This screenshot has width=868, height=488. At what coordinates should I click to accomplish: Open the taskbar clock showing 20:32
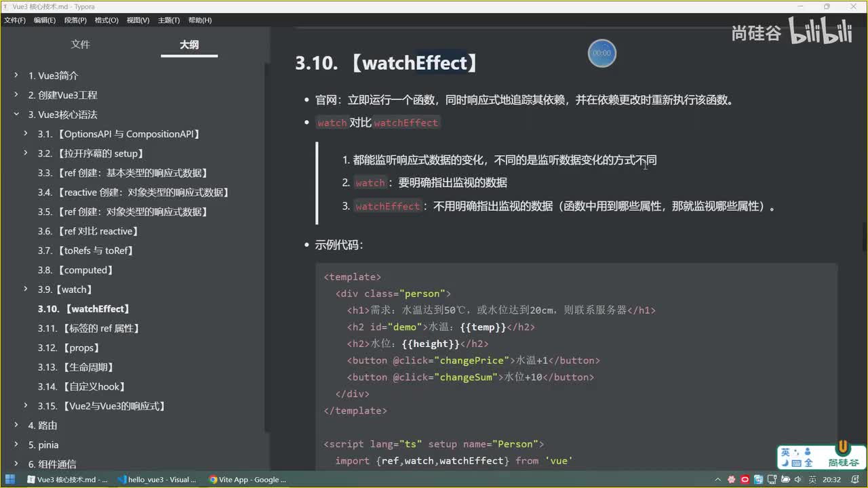point(831,479)
